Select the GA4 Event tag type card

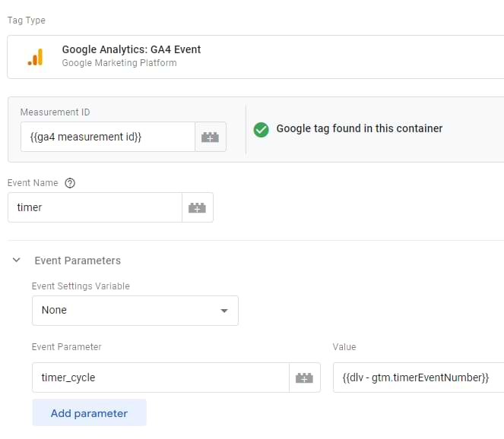coord(255,56)
